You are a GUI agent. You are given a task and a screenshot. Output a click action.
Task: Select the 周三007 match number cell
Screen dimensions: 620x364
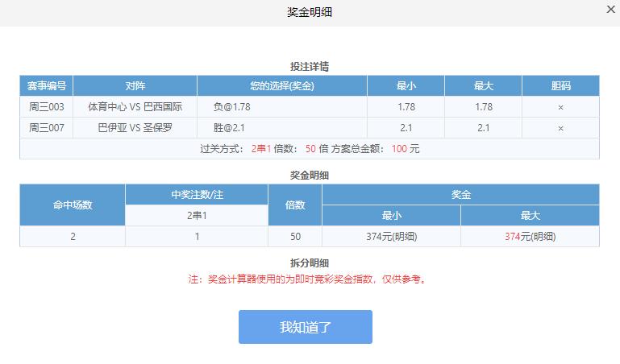point(46,127)
